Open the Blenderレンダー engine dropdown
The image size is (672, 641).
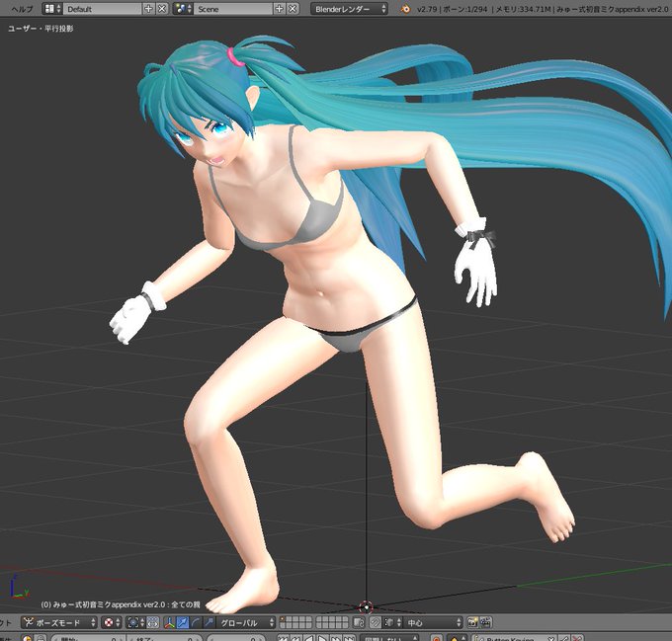click(349, 9)
